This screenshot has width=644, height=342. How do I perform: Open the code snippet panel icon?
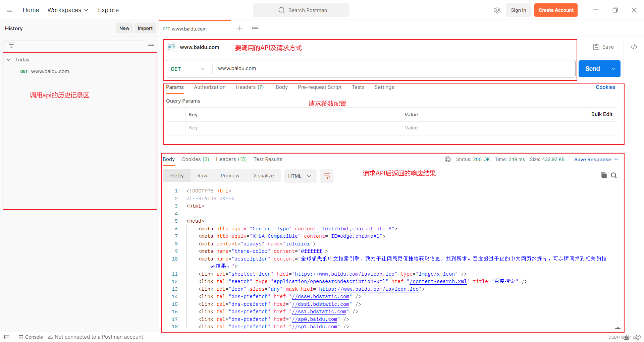click(x=634, y=47)
